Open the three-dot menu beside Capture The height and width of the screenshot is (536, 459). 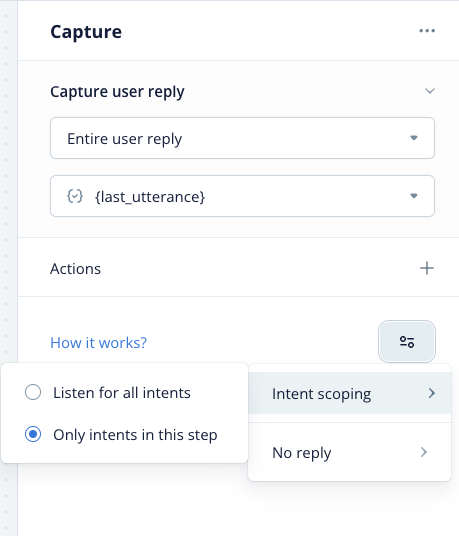pos(427,31)
